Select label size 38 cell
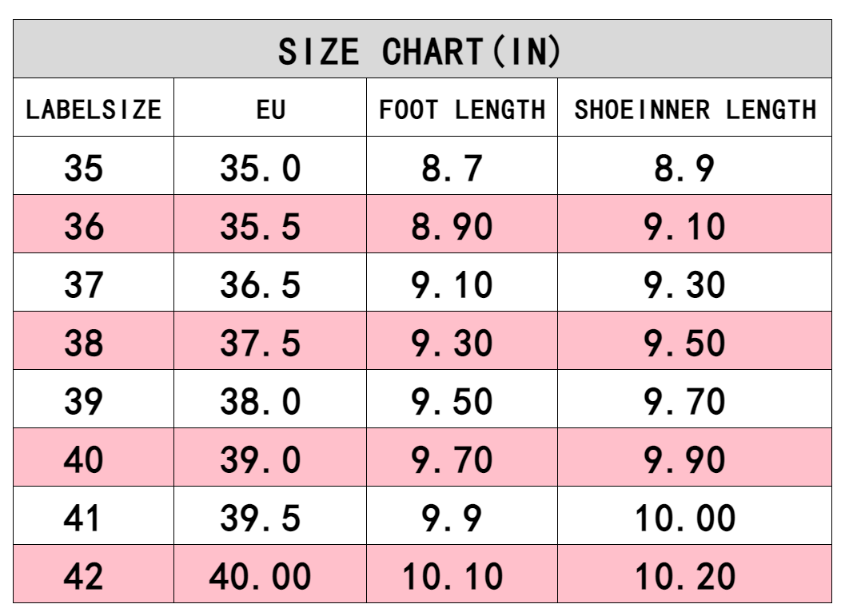The height and width of the screenshot is (616, 845). pyautogui.click(x=84, y=343)
